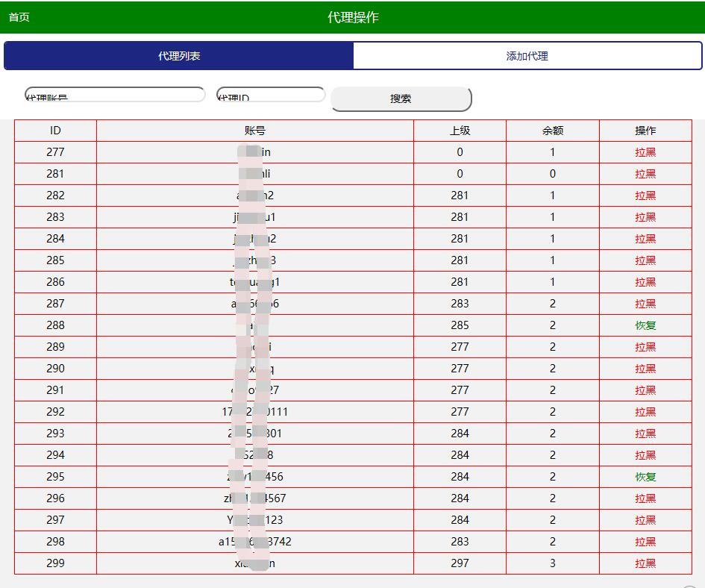Switch to the 添加代理 tab

[528, 54]
